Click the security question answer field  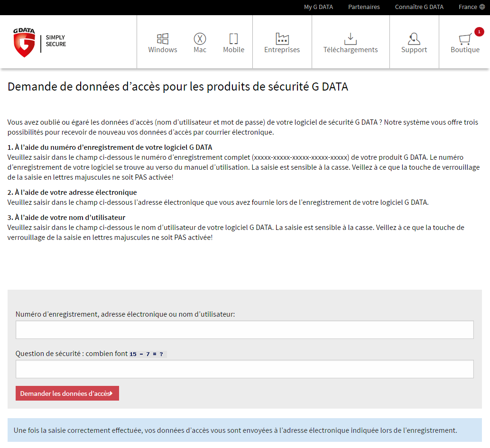coord(245,369)
